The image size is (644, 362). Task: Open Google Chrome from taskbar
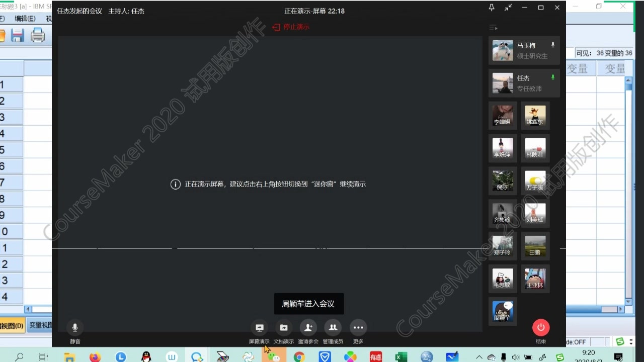pyautogui.click(x=299, y=356)
